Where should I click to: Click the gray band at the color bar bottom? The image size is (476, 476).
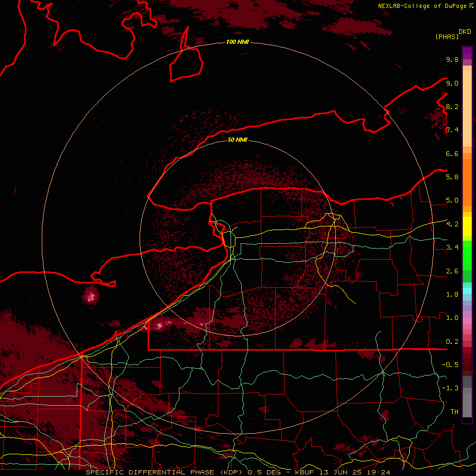pos(467,404)
